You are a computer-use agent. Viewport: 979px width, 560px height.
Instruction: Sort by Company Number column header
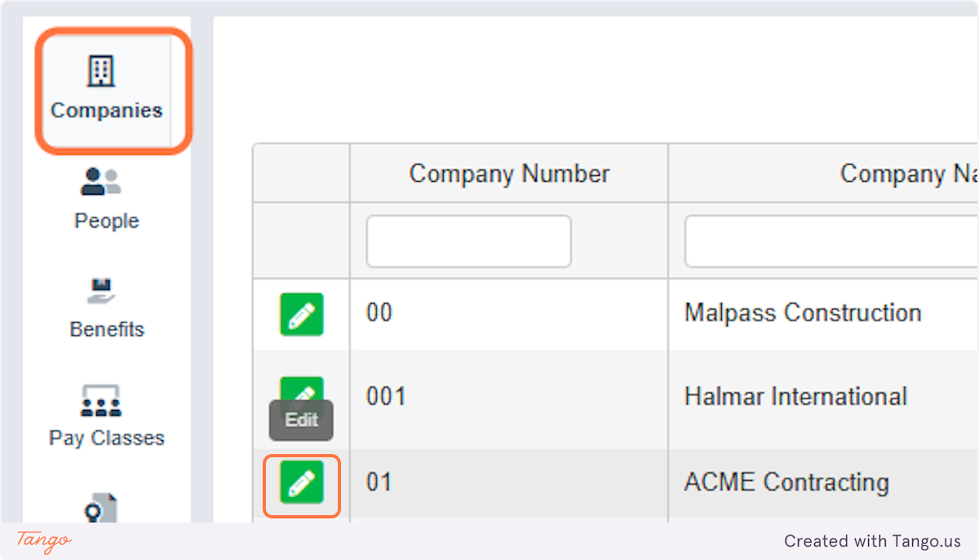pos(509,174)
